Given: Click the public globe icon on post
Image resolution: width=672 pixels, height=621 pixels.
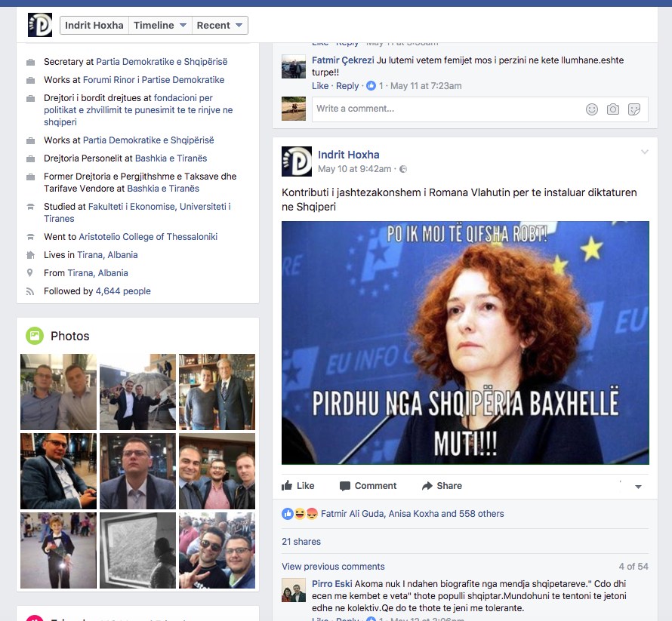Looking at the screenshot, I should (403, 169).
